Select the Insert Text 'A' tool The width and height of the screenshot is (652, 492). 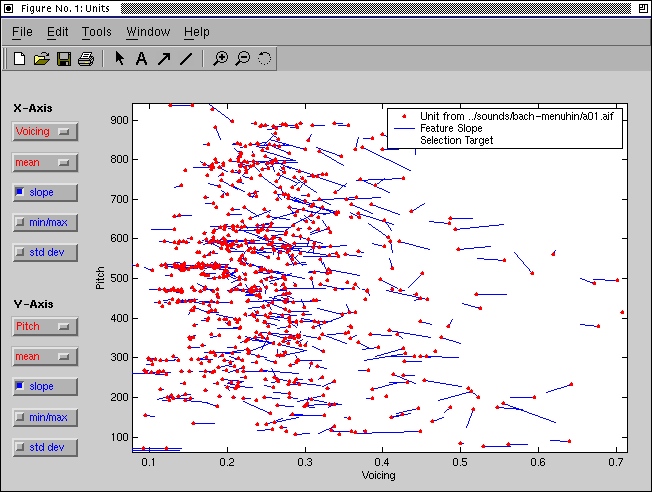coord(141,59)
